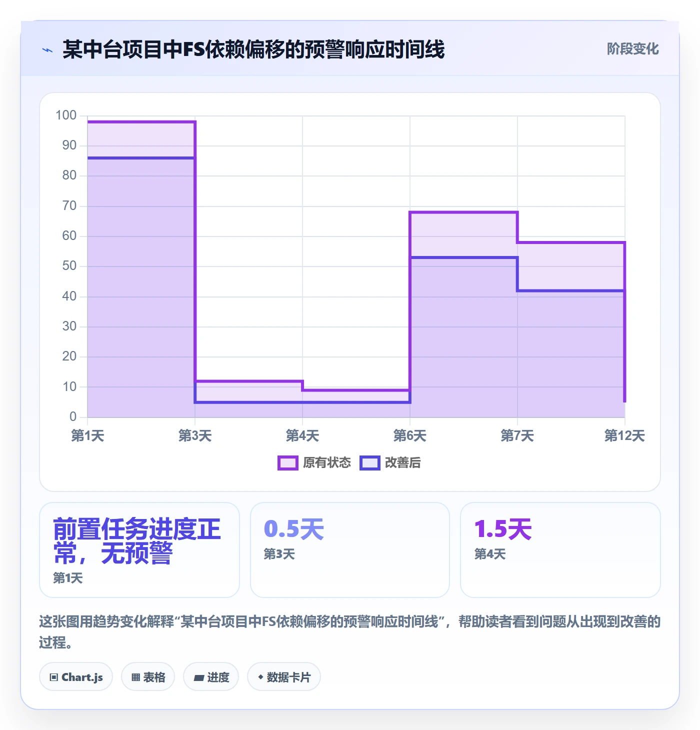Click the 100 value on the y-axis
The width and height of the screenshot is (700, 730).
(x=66, y=115)
